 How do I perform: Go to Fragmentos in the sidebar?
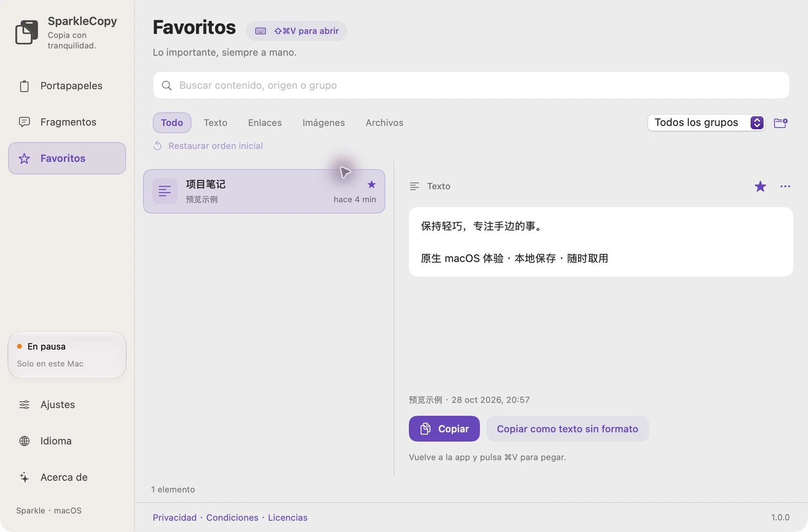click(67, 122)
